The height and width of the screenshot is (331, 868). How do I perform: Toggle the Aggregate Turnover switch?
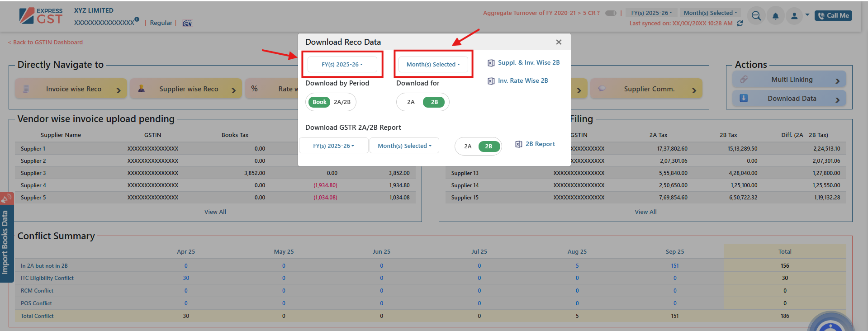coord(611,13)
